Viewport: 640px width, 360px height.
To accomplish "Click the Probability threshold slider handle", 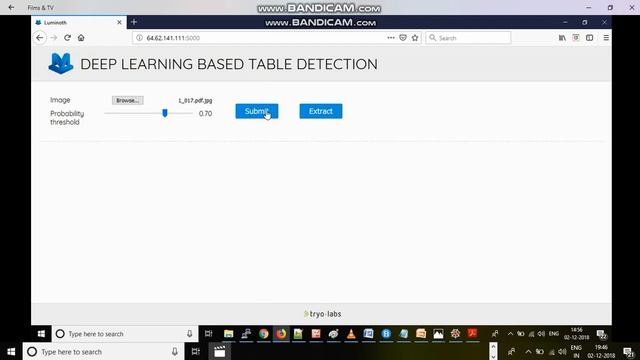I will pos(165,113).
